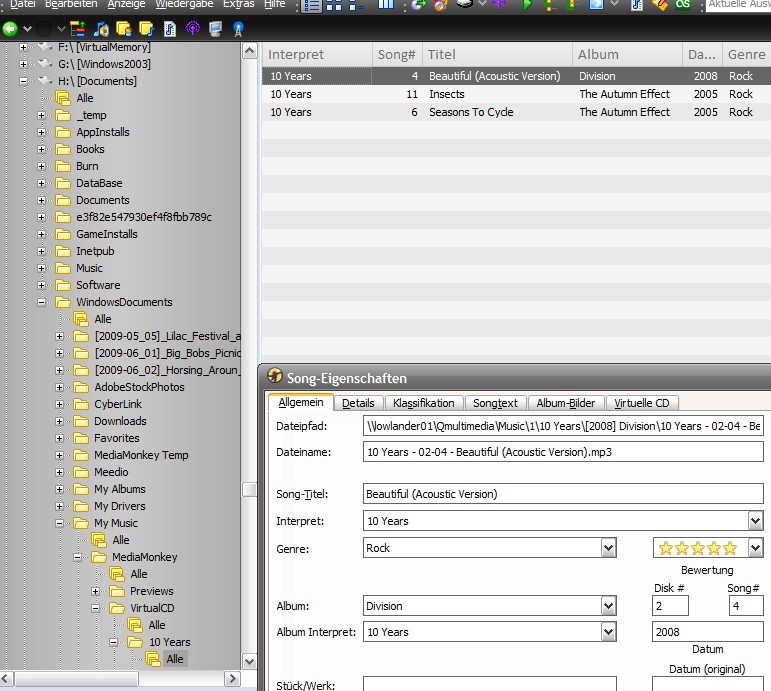Switch to the Songtext tab
The height and width of the screenshot is (691, 771).
pyautogui.click(x=495, y=403)
